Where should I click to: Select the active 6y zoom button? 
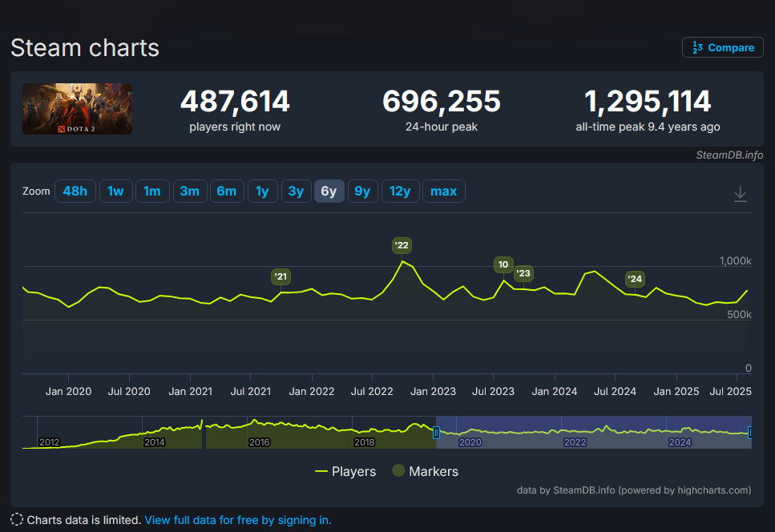tap(329, 191)
